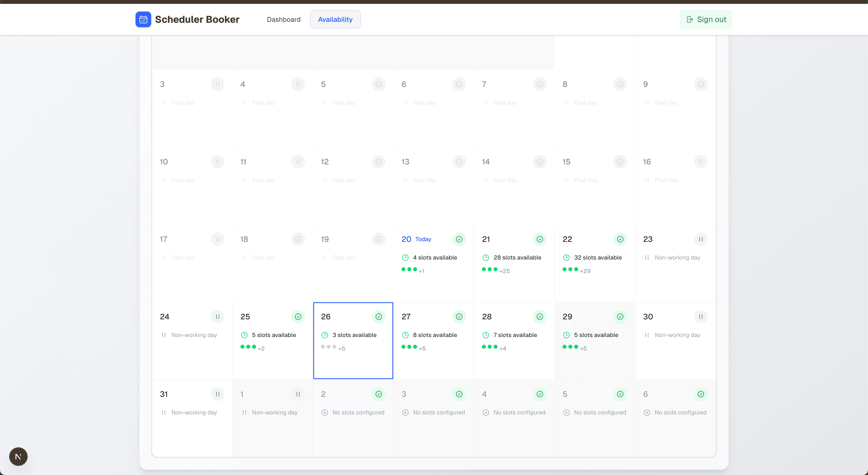The image size is (868, 475).
Task: Toggle the check status on today, day 20
Action: [x=459, y=239]
